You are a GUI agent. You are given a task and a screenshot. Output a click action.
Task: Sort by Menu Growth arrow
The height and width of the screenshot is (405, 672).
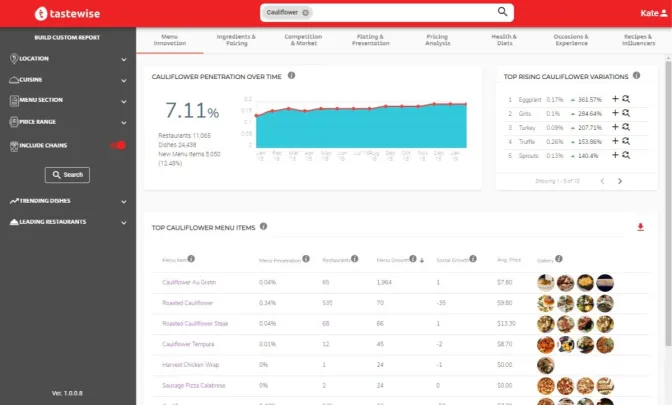pyautogui.click(x=422, y=260)
